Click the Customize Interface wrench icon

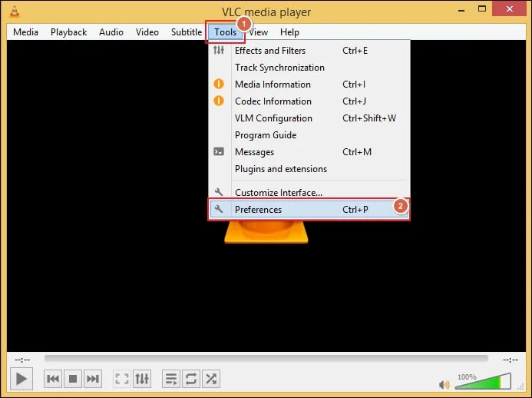(x=219, y=192)
